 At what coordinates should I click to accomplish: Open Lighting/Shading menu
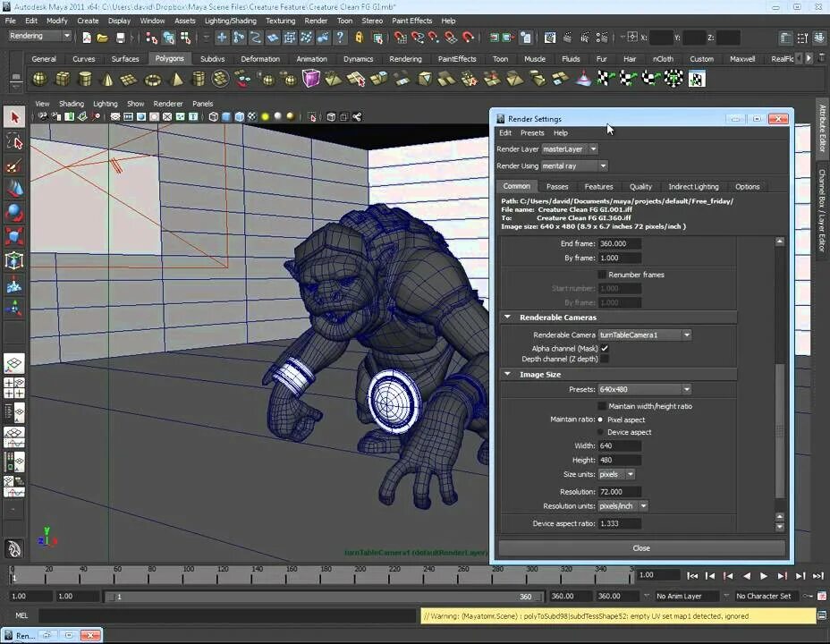(x=230, y=21)
